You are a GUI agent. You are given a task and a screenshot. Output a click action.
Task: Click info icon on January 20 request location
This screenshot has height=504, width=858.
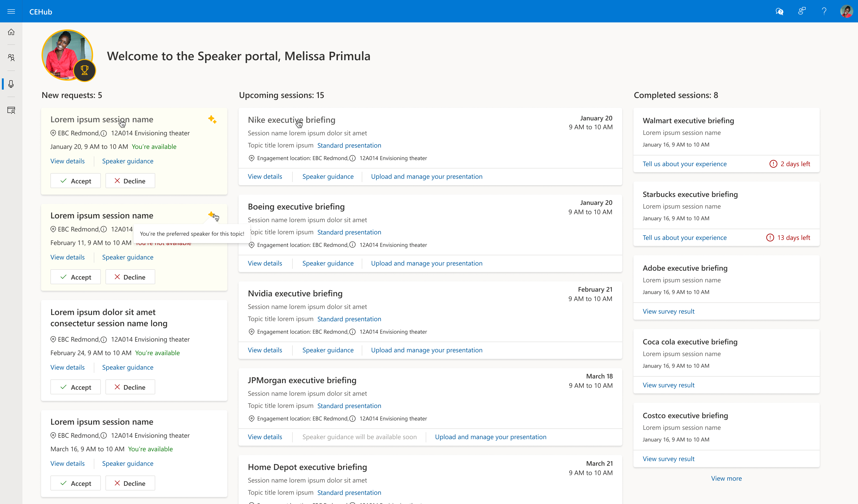tap(104, 133)
